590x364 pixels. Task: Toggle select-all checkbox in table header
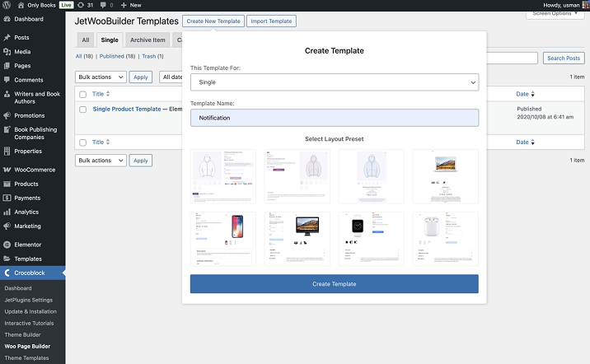[x=82, y=95]
